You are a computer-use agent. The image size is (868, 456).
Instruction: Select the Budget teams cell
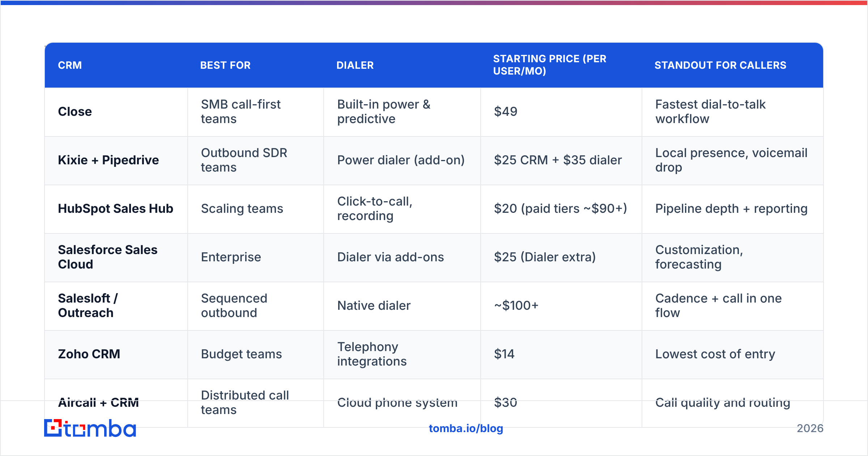(256, 354)
